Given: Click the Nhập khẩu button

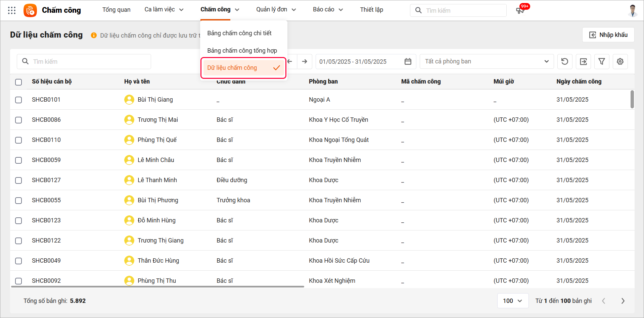Looking at the screenshot, I should [x=608, y=35].
